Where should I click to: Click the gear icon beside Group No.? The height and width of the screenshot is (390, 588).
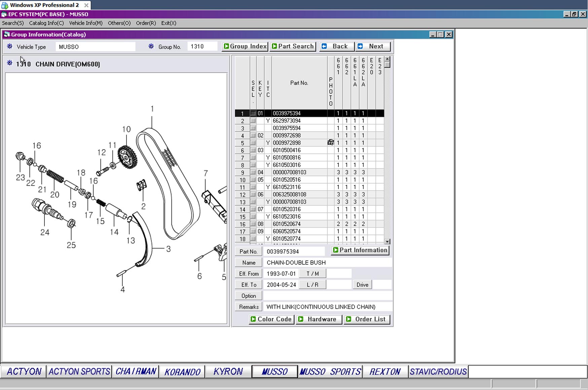click(151, 46)
